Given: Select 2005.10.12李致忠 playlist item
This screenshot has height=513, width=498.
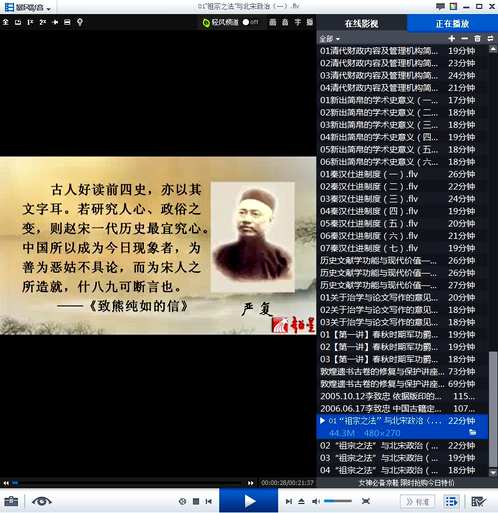Looking at the screenshot, I should (402, 396).
